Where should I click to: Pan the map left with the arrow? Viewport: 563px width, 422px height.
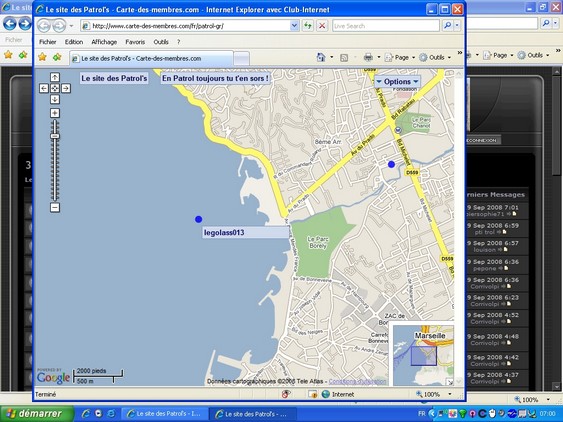pos(44,88)
